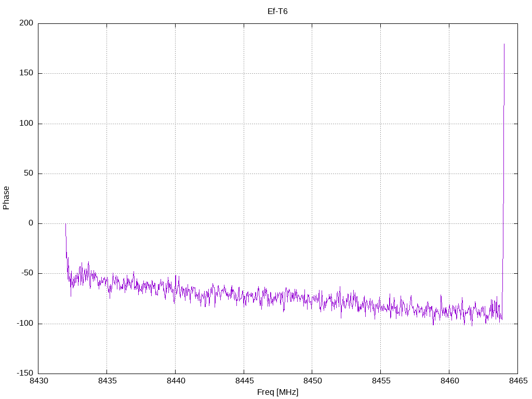Click x-axis tick label 8440

point(176,381)
